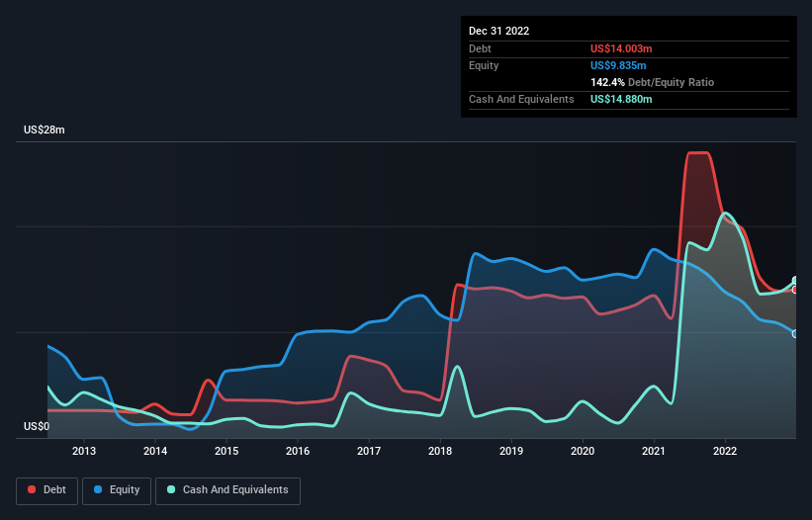Click the 2022 x-axis label

(x=725, y=451)
